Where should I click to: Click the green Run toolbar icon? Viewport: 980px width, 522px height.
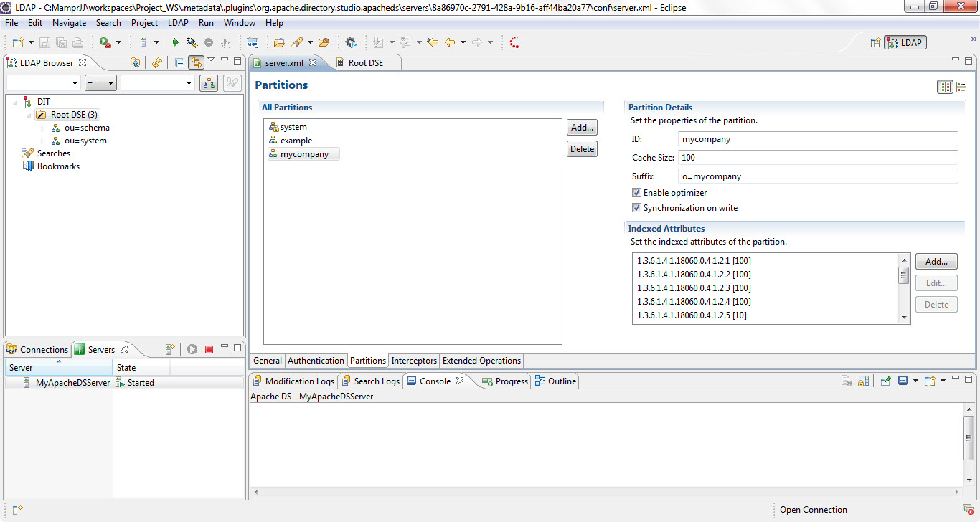(x=175, y=43)
